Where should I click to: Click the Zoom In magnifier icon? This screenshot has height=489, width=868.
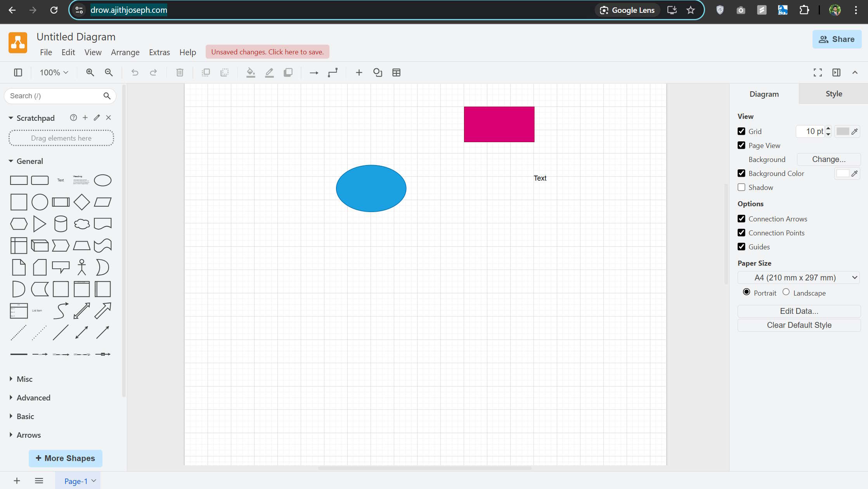(x=90, y=73)
